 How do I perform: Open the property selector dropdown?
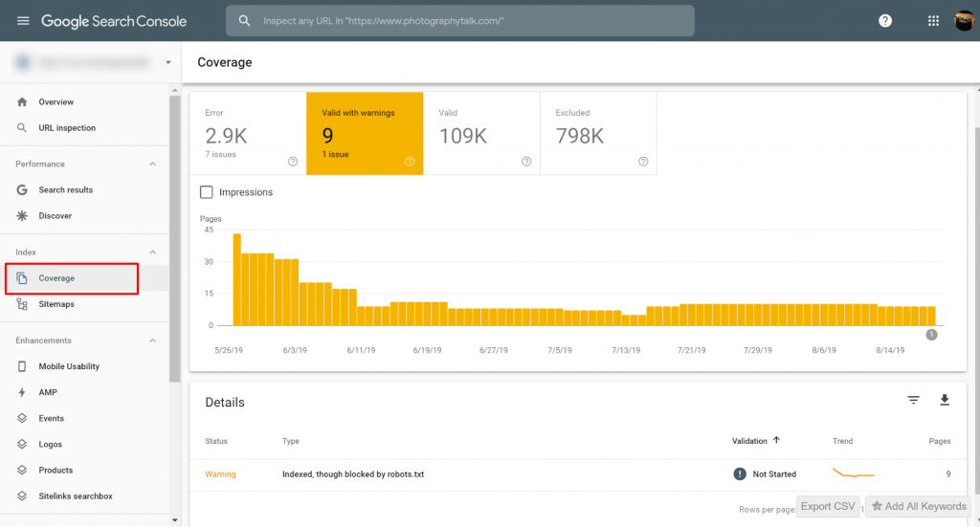tap(168, 63)
